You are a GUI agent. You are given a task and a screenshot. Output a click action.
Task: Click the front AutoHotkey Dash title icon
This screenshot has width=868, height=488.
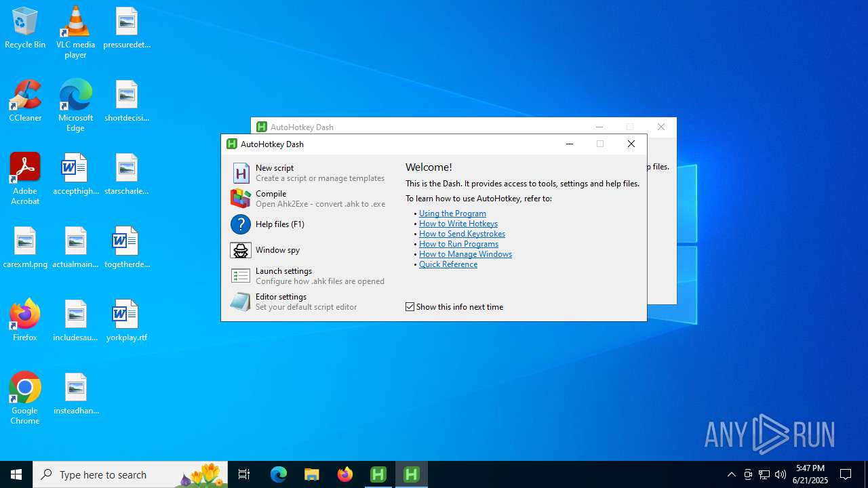[232, 144]
